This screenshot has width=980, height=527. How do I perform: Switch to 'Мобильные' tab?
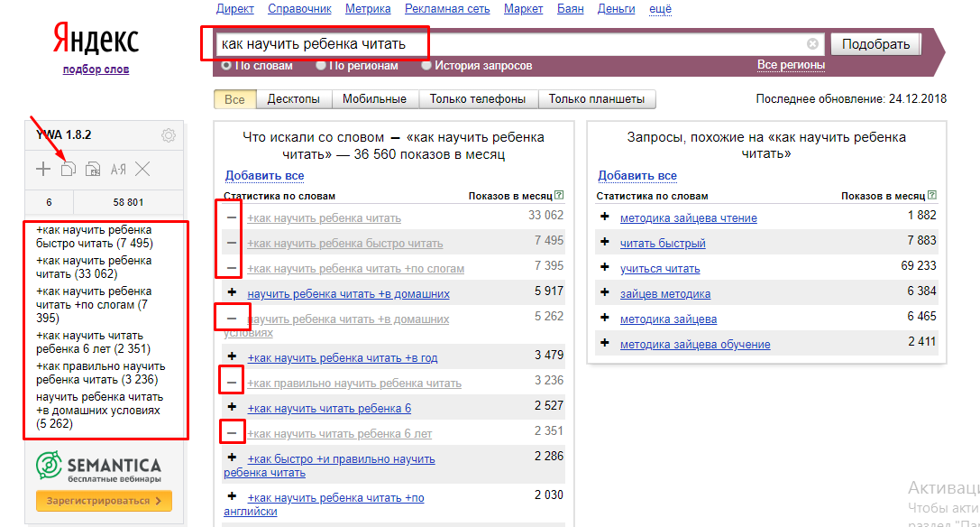click(374, 99)
